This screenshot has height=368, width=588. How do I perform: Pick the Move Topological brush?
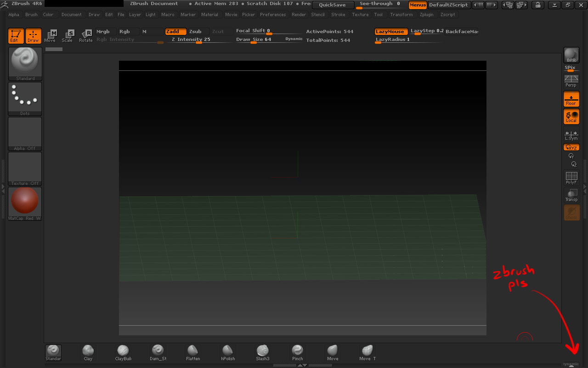(x=367, y=352)
